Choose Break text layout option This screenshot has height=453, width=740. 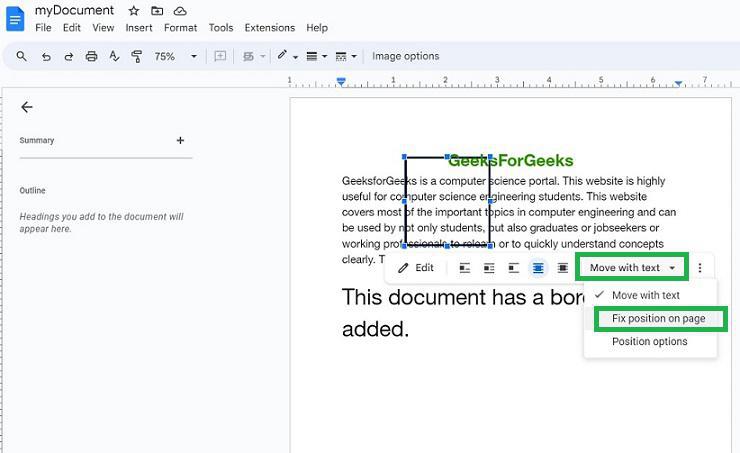pyautogui.click(x=514, y=268)
